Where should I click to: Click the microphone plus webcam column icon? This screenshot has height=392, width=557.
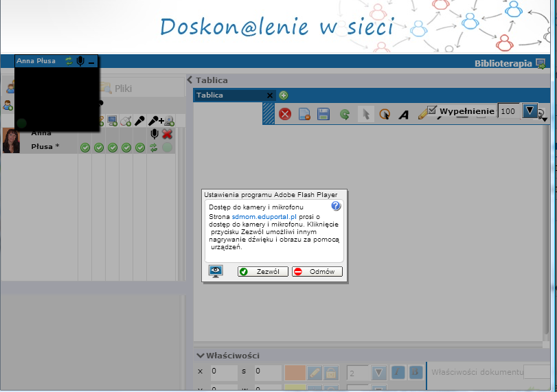tap(161, 121)
